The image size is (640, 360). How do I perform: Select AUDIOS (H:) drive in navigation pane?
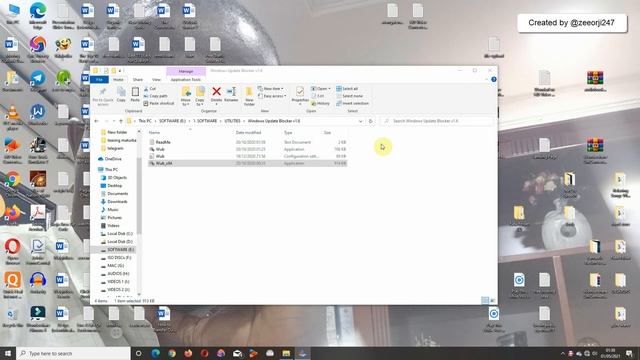[115, 274]
